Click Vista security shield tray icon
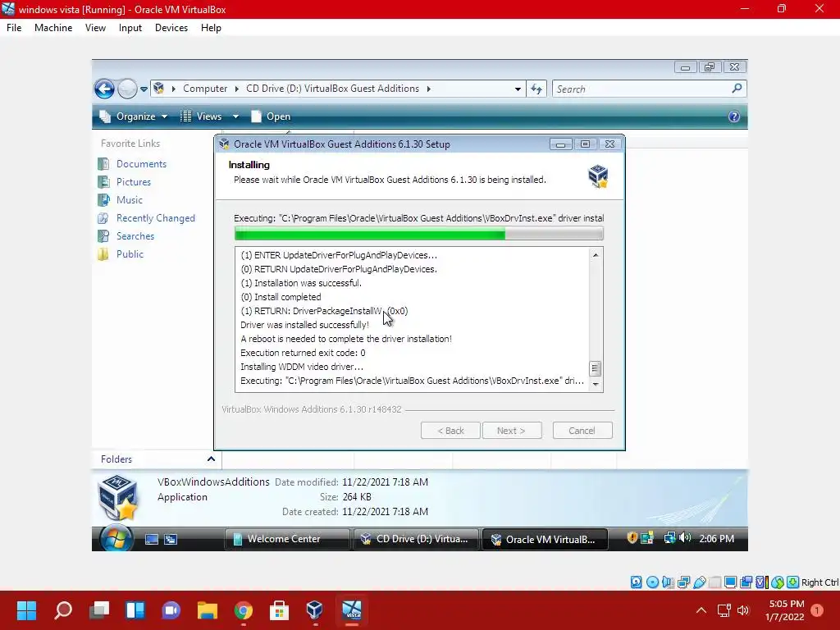The image size is (840, 630). (x=632, y=538)
